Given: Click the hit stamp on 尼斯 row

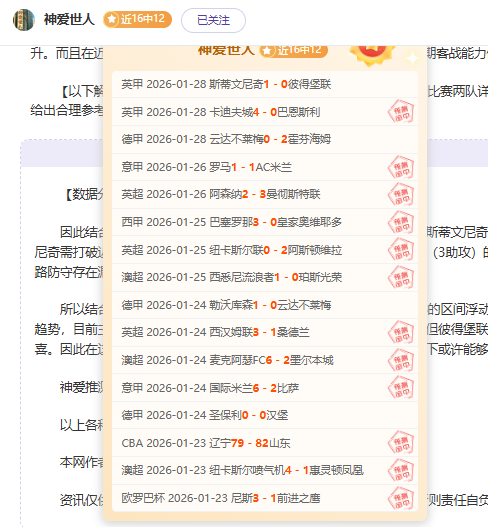Looking at the screenshot, I should [x=401, y=498].
